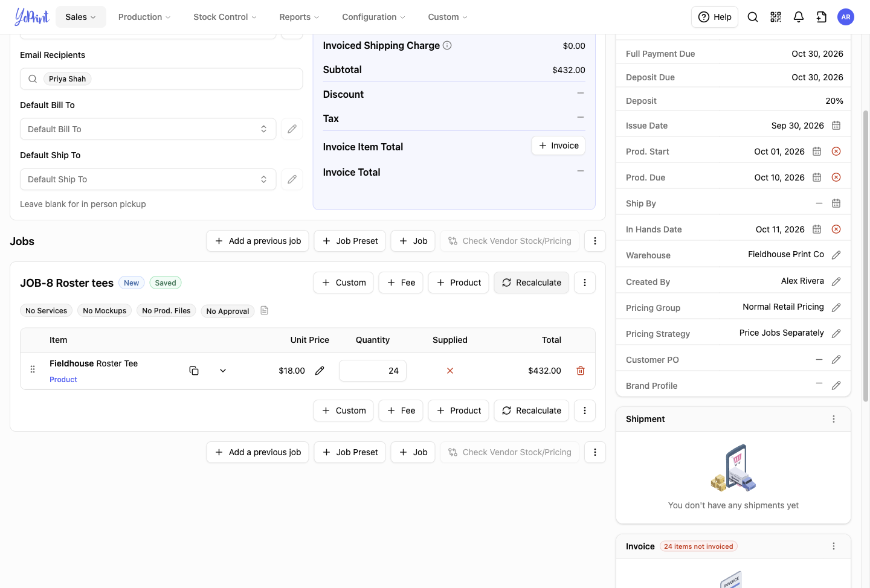The image size is (870, 588).
Task: Open the Sales menu
Action: click(81, 17)
